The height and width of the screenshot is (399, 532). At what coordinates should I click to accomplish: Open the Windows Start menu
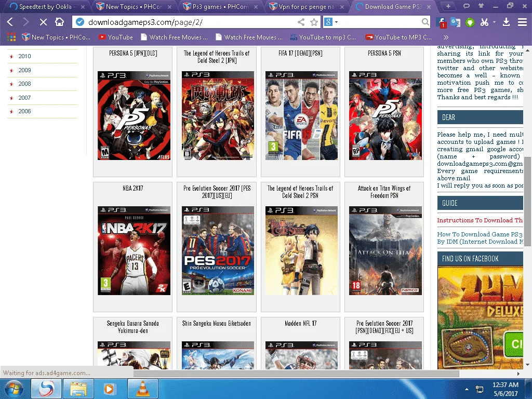(x=13, y=389)
